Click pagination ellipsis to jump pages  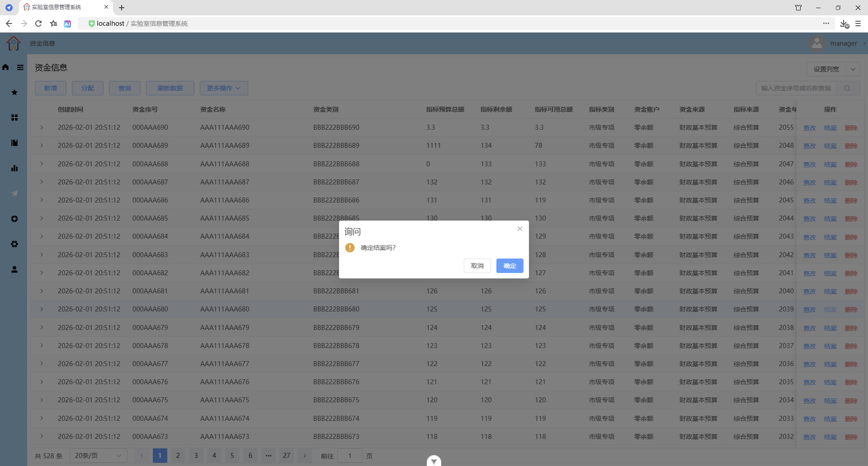(x=269, y=456)
